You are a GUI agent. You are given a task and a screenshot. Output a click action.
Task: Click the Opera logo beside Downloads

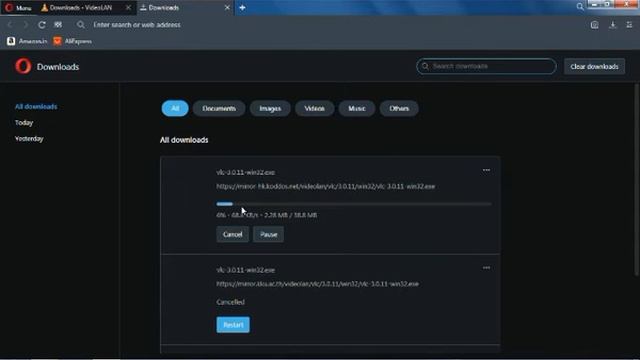tap(23, 66)
